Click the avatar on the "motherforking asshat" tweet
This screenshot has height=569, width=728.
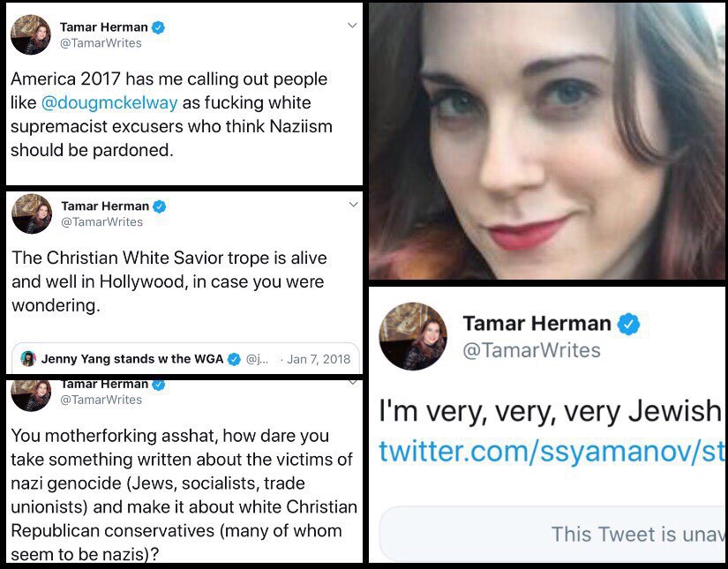[x=31, y=394]
